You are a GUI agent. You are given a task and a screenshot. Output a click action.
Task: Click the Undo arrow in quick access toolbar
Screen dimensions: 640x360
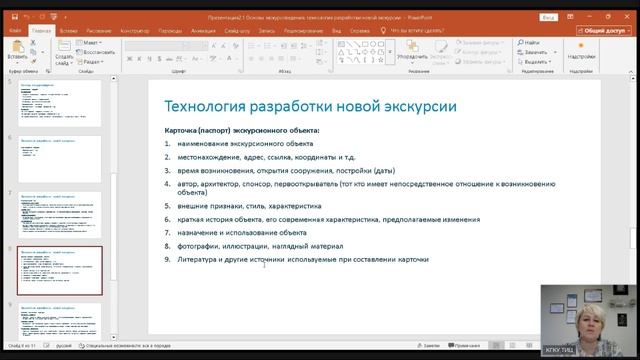point(27,17)
